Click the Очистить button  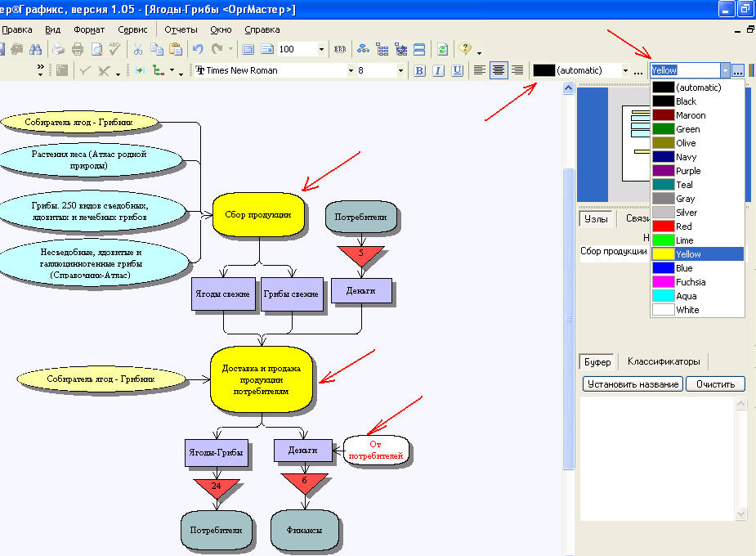click(715, 383)
